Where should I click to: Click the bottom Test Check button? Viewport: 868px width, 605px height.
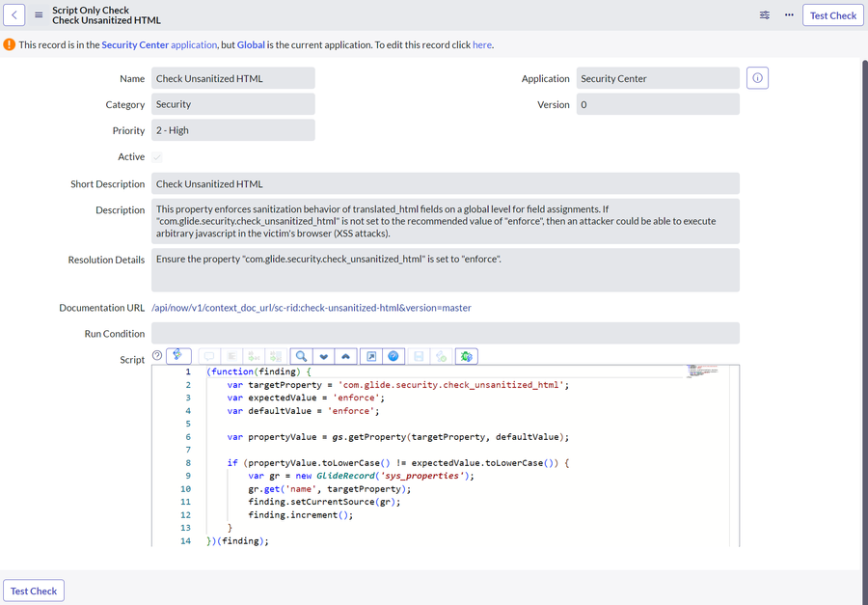coord(34,591)
